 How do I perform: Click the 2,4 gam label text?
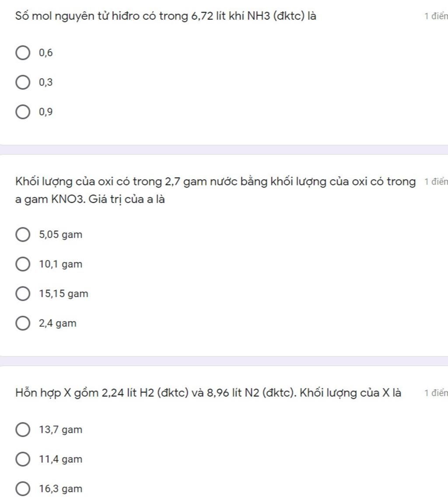point(58,323)
